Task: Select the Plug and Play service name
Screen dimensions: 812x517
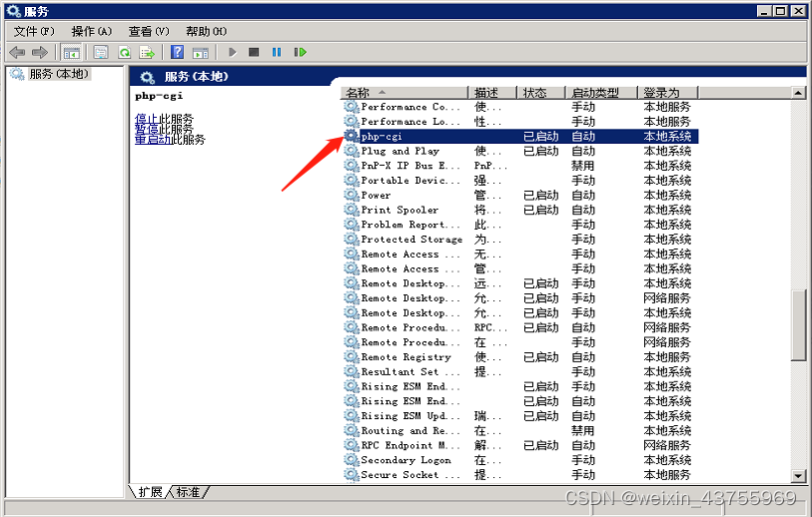Action: 401,151
